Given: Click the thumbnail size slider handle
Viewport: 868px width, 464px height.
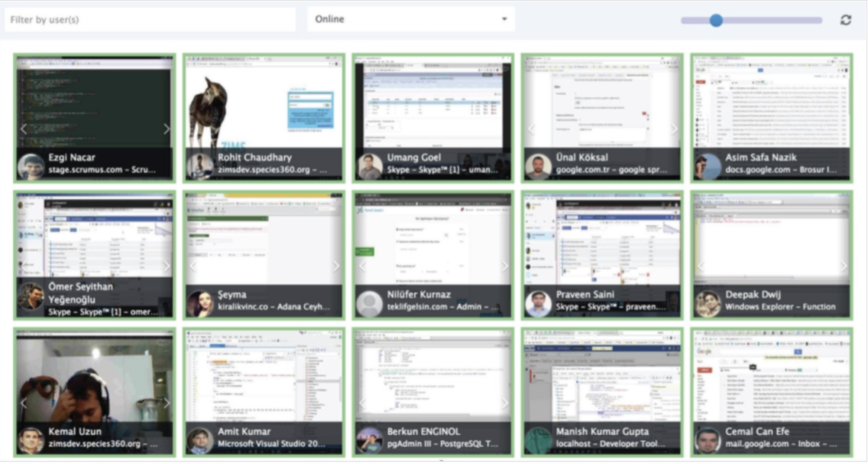Looking at the screenshot, I should pyautogui.click(x=716, y=20).
